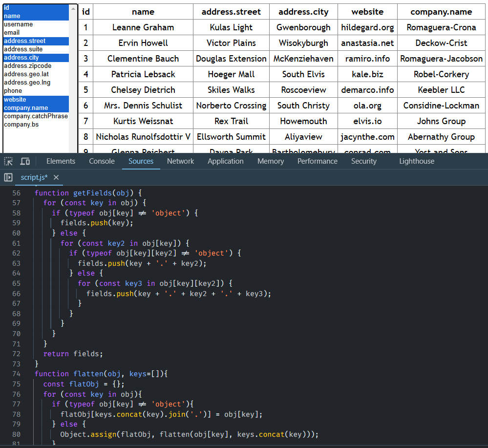Click the field list scroll up arrow

[73, 9]
